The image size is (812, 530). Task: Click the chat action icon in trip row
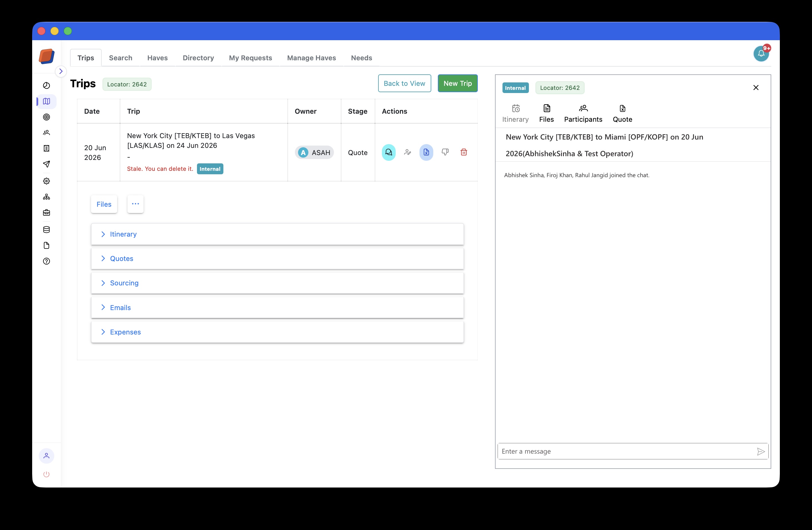click(388, 152)
